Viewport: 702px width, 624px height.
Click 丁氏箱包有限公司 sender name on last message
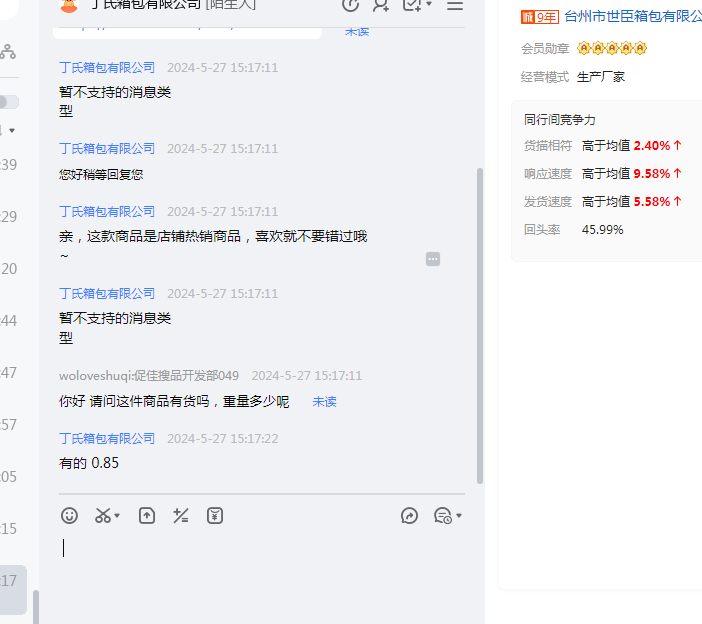(x=107, y=439)
